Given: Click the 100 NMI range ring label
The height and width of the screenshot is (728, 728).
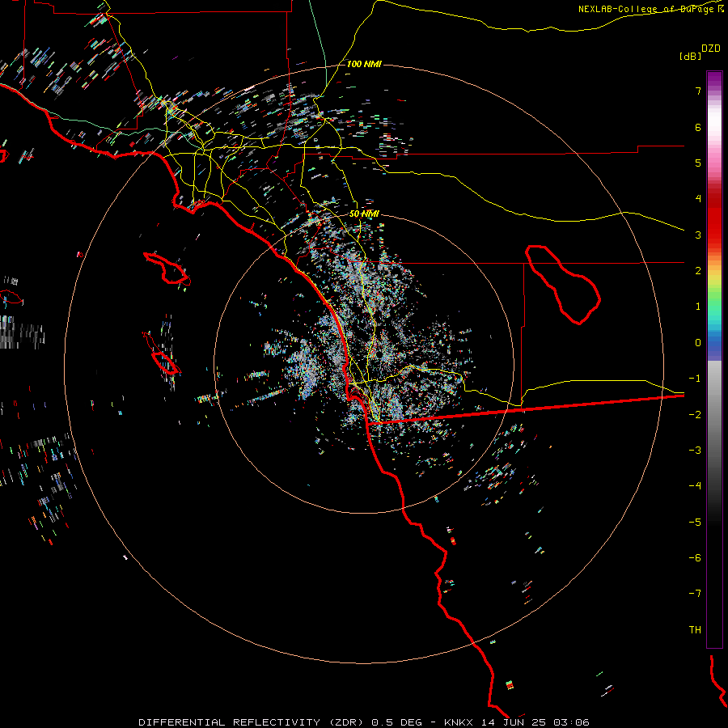Looking at the screenshot, I should point(364,64).
